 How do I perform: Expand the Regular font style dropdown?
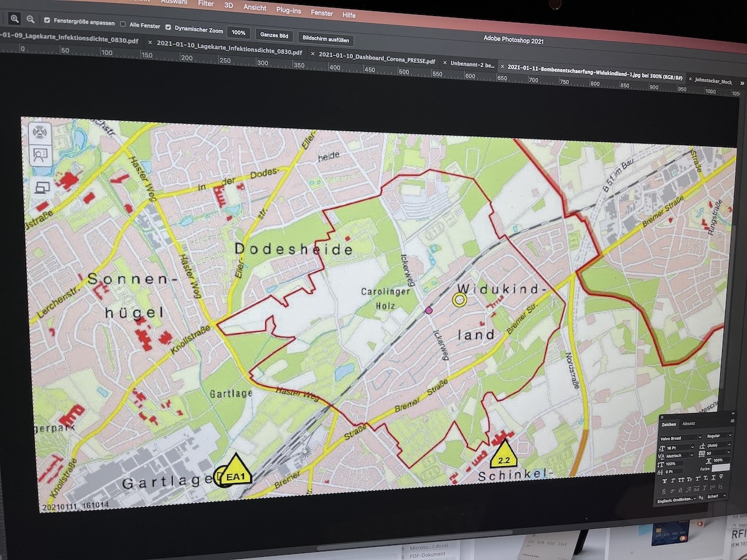coord(719,436)
